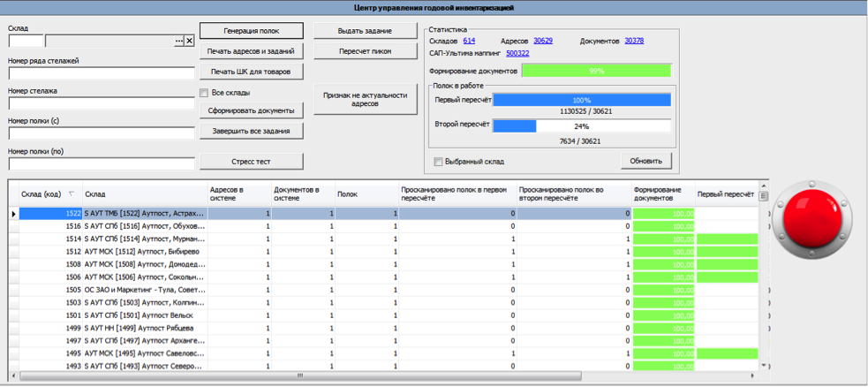Open warehouse lookup via ellipsis button
868x387 pixels.
(179, 41)
